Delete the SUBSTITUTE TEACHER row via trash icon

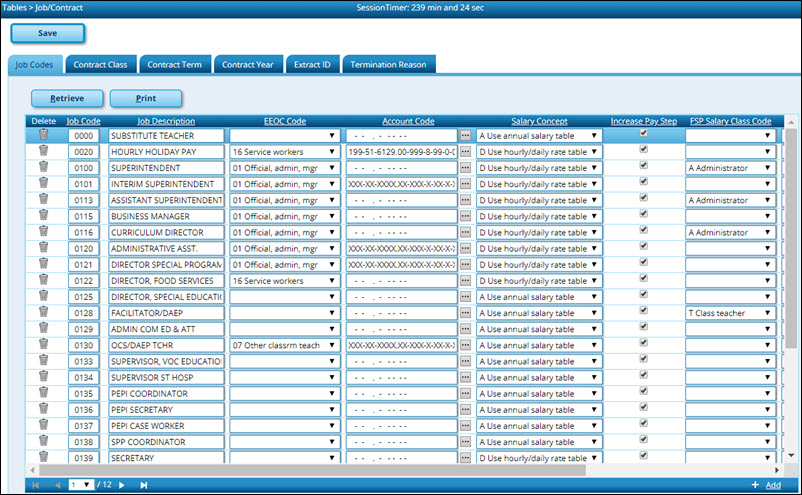[x=43, y=134]
